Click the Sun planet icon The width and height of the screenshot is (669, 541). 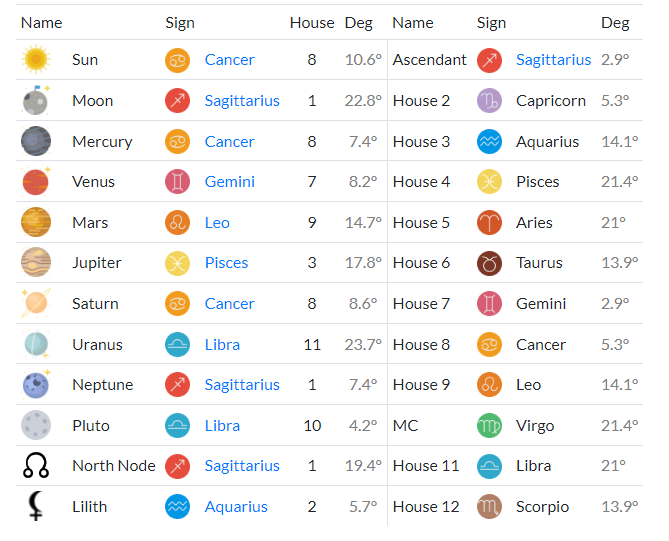pyautogui.click(x=36, y=59)
